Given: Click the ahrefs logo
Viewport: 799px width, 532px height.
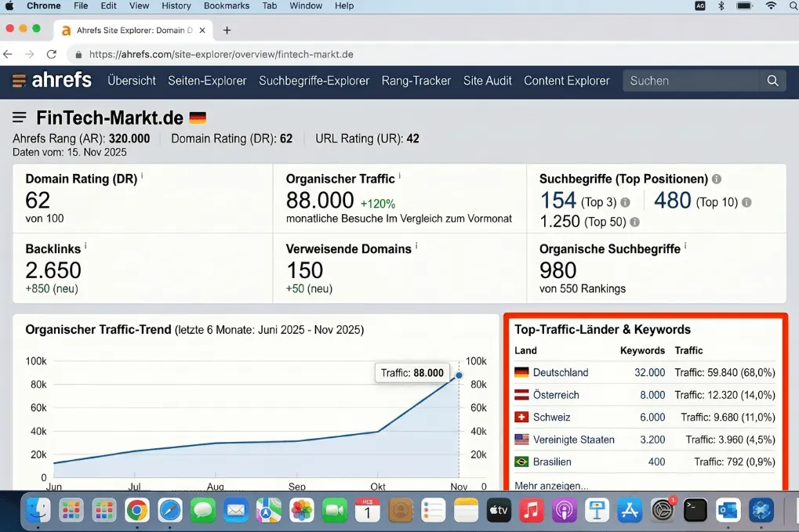Looking at the screenshot, I should click(62, 81).
